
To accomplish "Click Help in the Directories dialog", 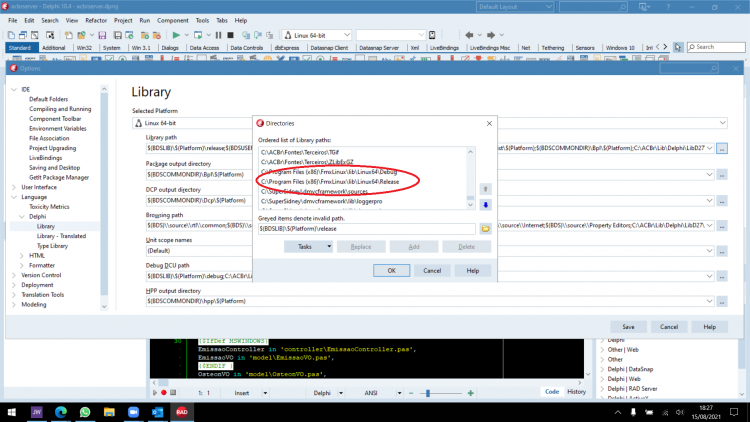I will point(473,270).
